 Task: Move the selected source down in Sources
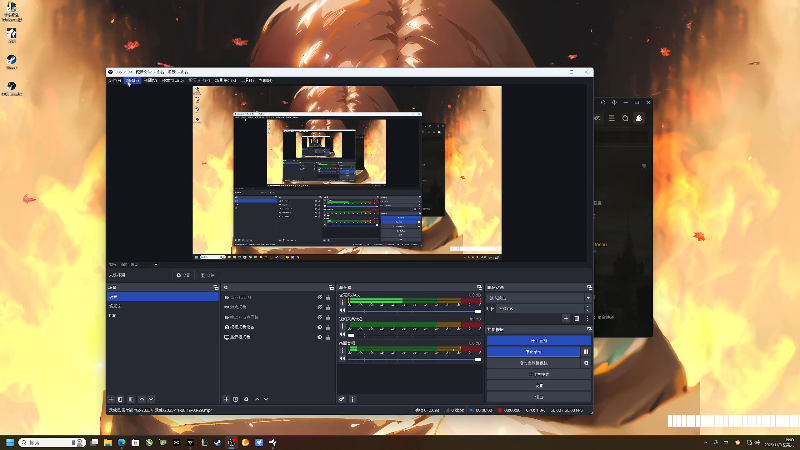click(x=266, y=399)
